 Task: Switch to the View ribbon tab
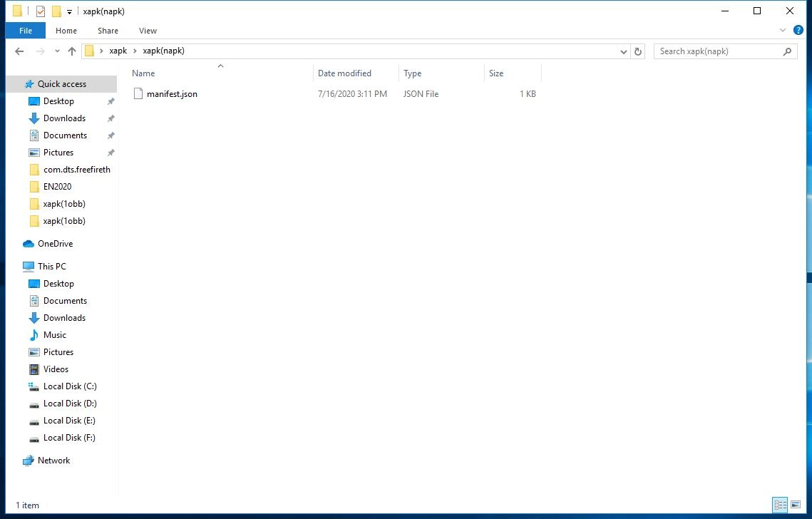(x=148, y=31)
